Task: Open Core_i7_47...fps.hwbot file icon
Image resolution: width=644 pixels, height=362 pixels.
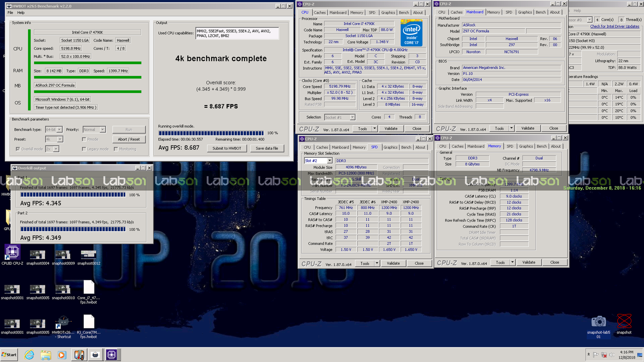Action: point(89,292)
